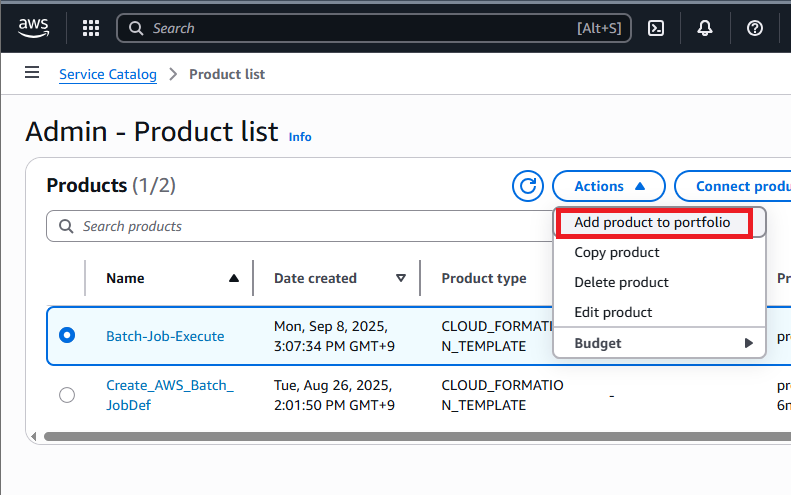791x495 pixels.
Task: Click the horizontal table scrollbar
Action: tap(417, 436)
